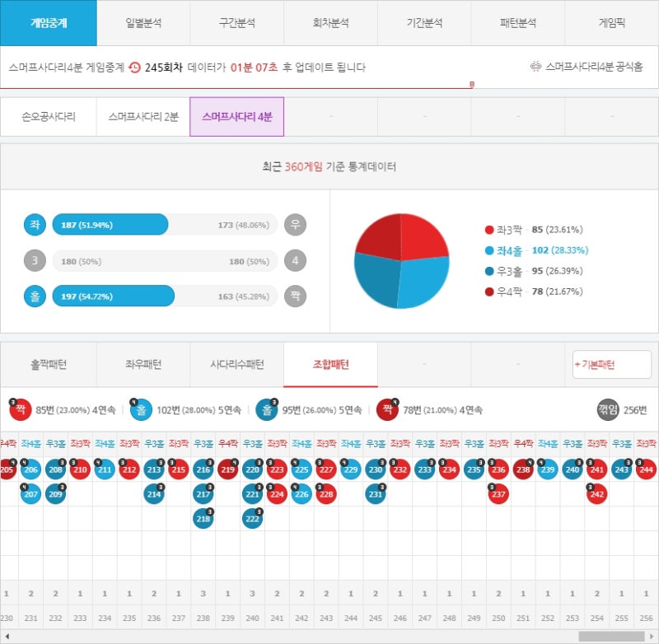Click the blue 좌 circle icon
Viewport: 659px width, 644px height.
(x=35, y=225)
